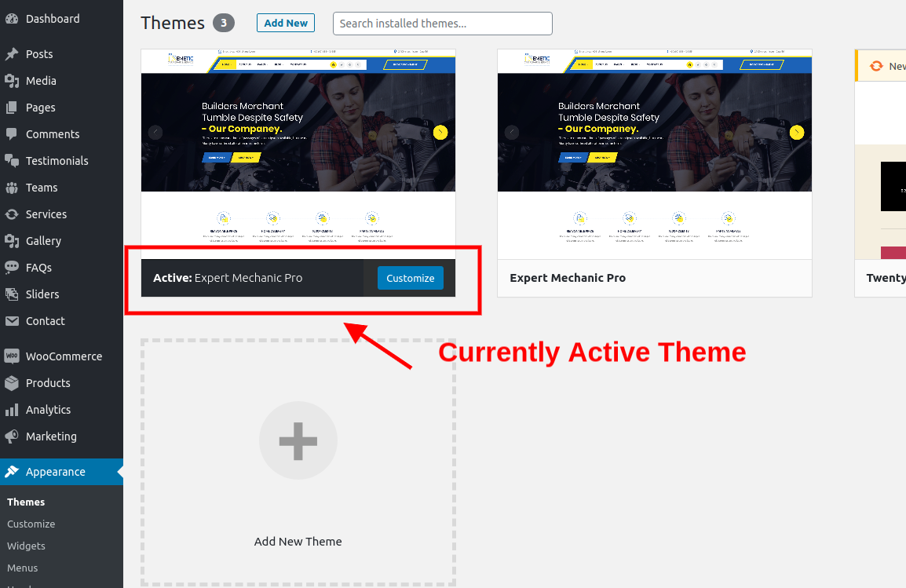Viewport: 906px width, 588px height.
Task: Click the Themes count badge 3
Action: click(224, 23)
